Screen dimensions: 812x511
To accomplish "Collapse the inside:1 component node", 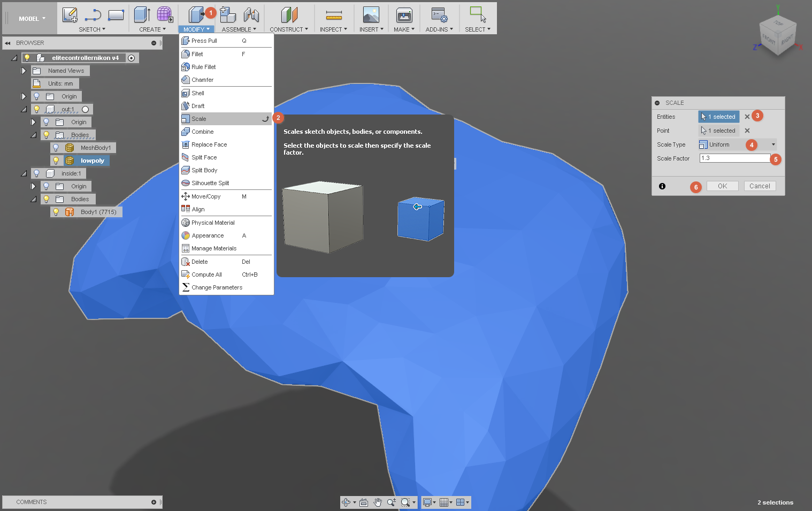I will click(x=24, y=173).
